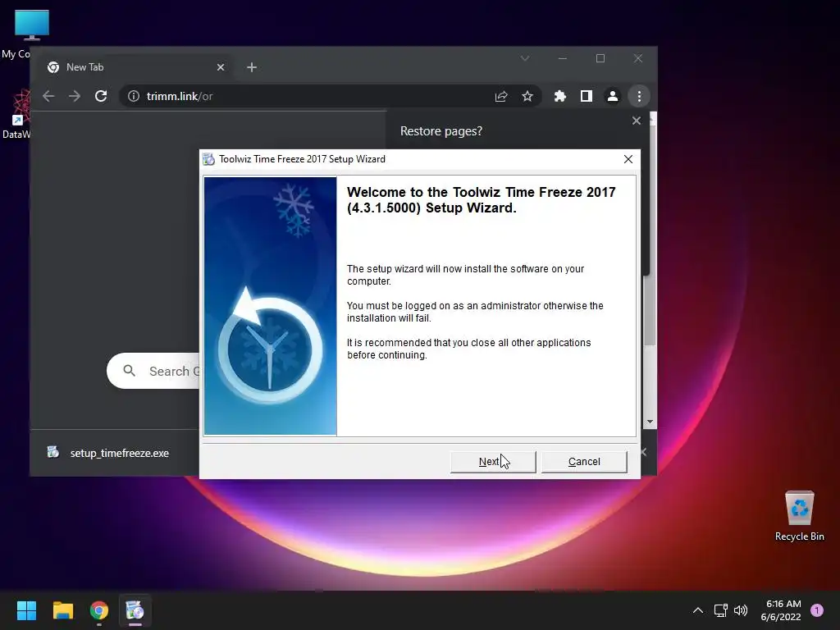
Task: Open the Chrome profile avatar
Action: point(612,96)
